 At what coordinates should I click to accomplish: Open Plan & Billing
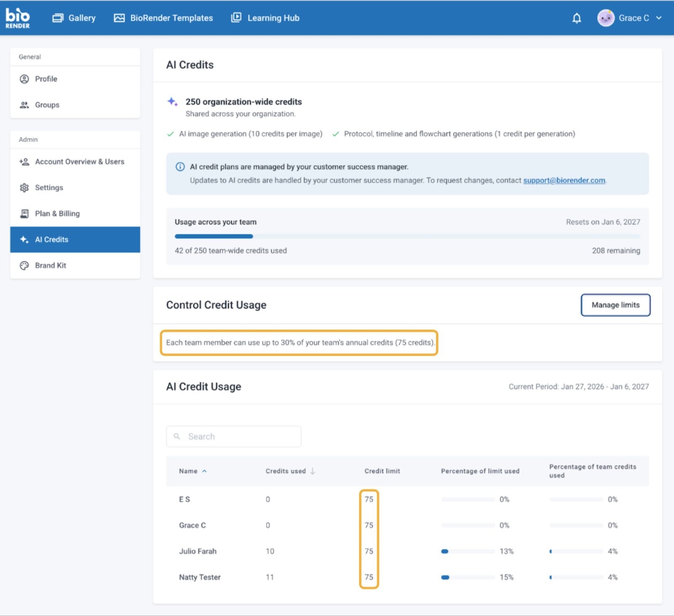tap(75, 213)
